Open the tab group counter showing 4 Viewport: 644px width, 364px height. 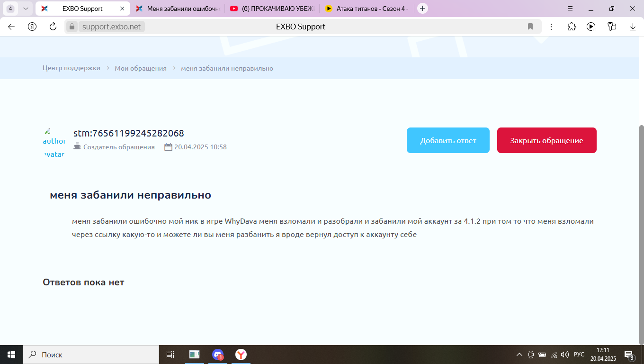tap(10, 9)
